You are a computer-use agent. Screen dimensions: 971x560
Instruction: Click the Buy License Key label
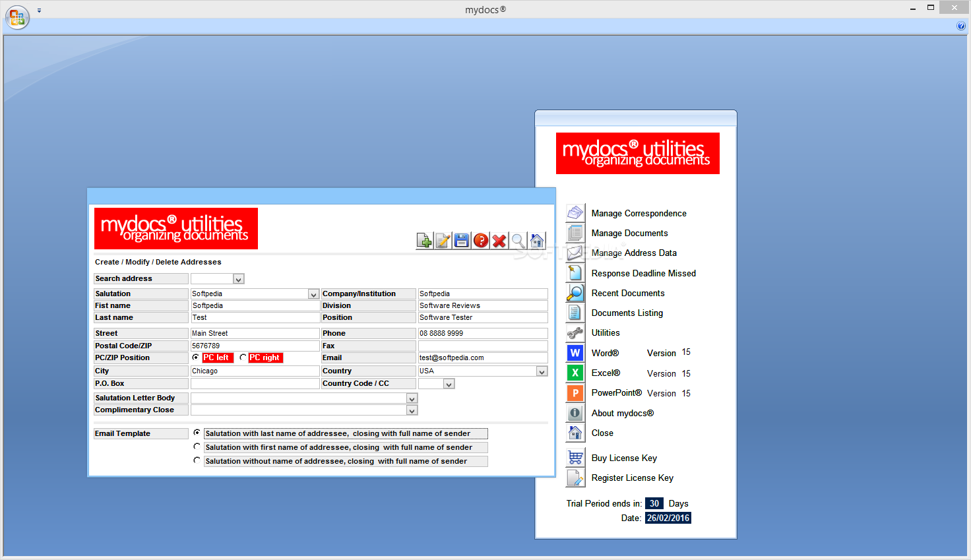click(x=624, y=458)
